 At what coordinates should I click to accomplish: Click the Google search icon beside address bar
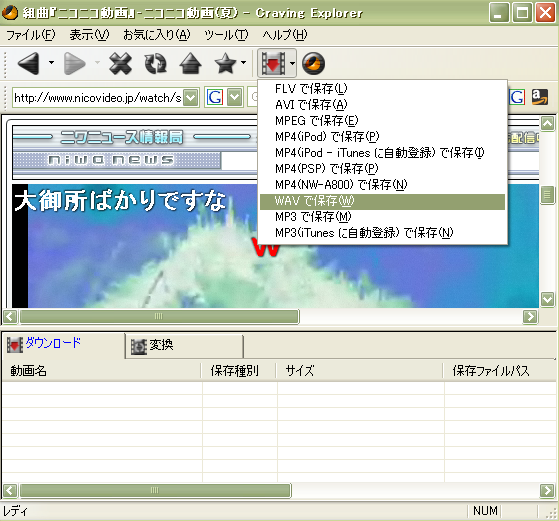click(215, 97)
